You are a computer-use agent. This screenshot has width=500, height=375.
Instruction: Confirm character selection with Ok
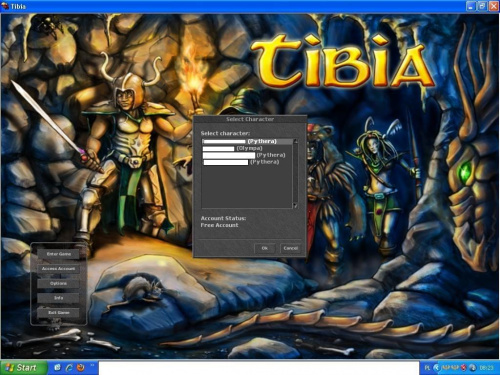point(265,248)
